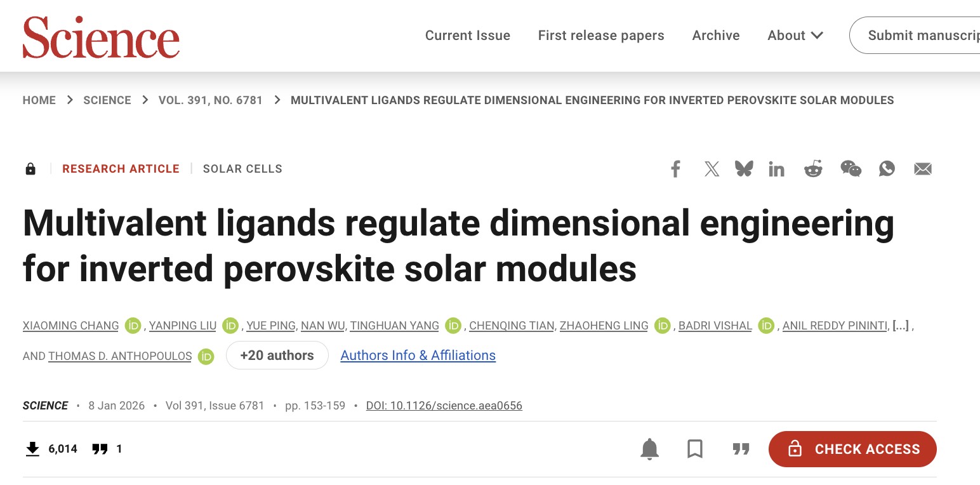Bookmark this article

[695, 449]
